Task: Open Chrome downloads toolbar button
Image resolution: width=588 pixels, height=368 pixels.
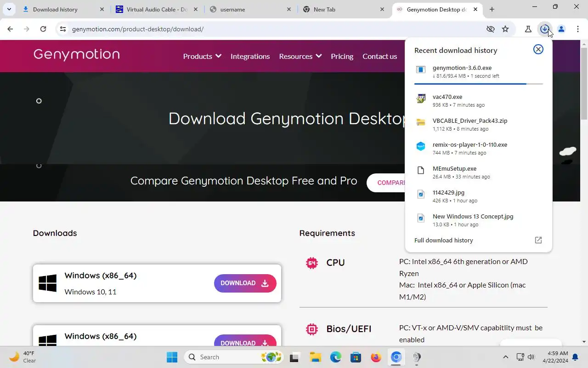Action: (544, 29)
